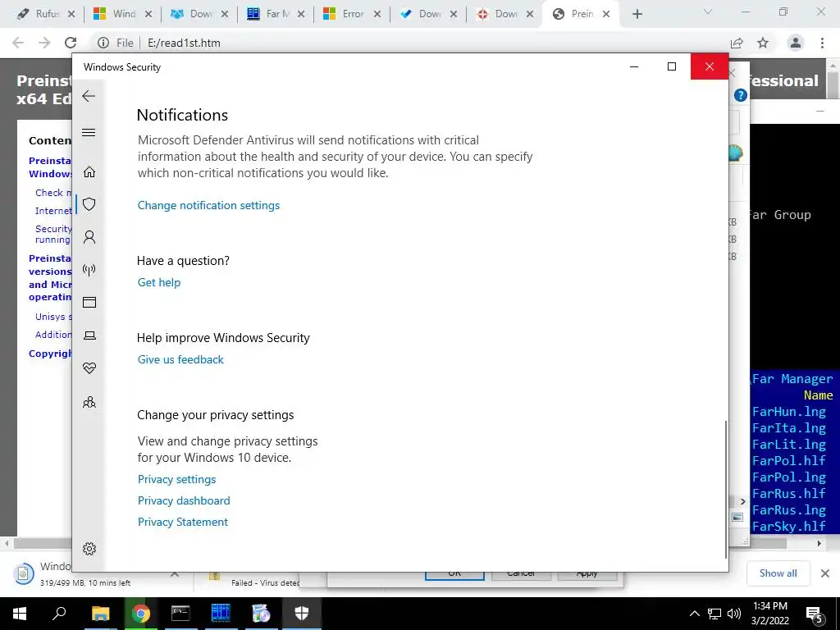Click FarPol.hlf in Far Manager panel
The width and height of the screenshot is (840, 630).
pos(788,461)
